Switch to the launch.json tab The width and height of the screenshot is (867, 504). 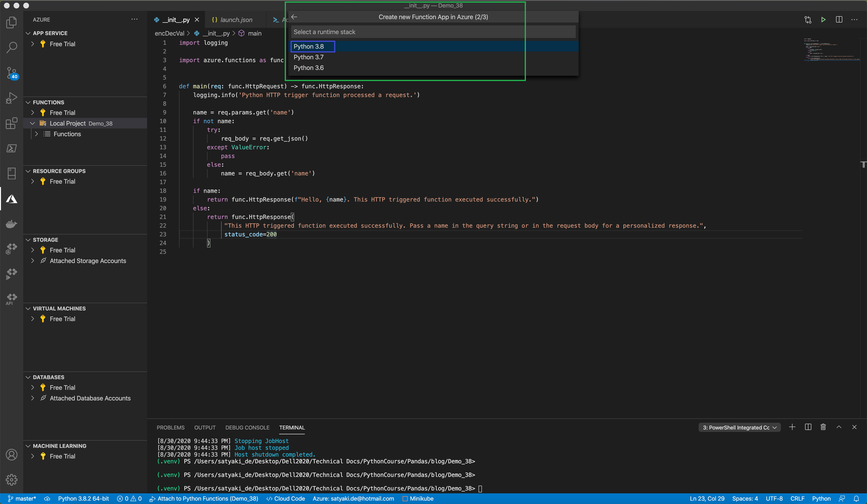click(236, 20)
